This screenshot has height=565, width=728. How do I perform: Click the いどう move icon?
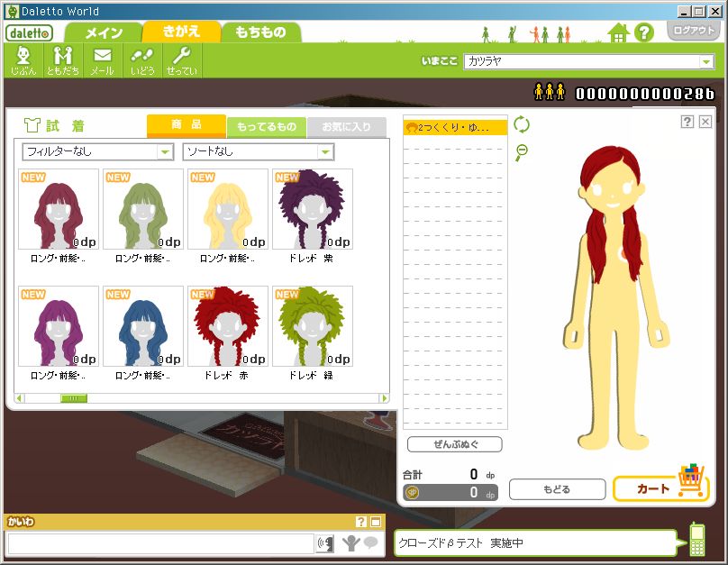click(x=142, y=60)
